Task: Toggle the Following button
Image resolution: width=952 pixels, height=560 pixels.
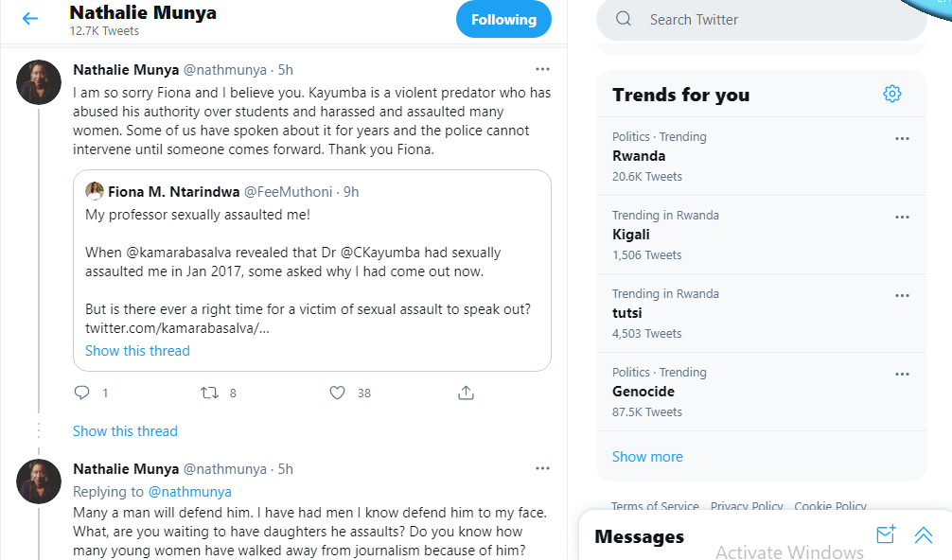Action: [503, 20]
